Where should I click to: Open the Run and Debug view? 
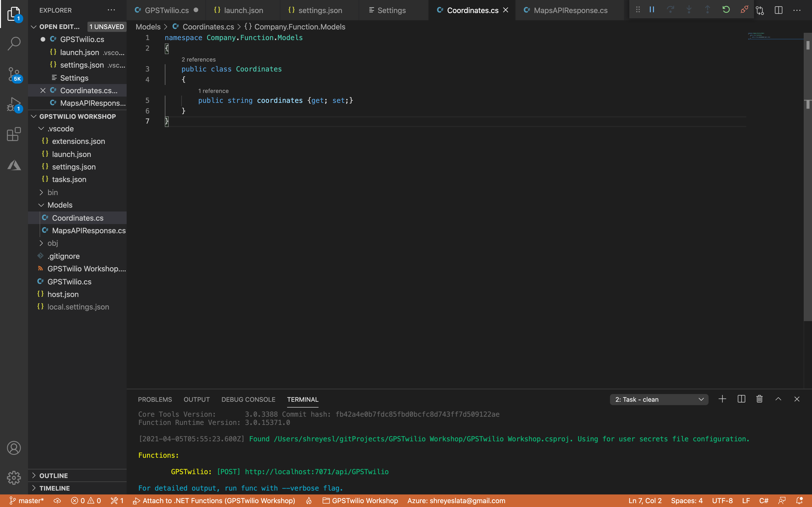click(14, 104)
